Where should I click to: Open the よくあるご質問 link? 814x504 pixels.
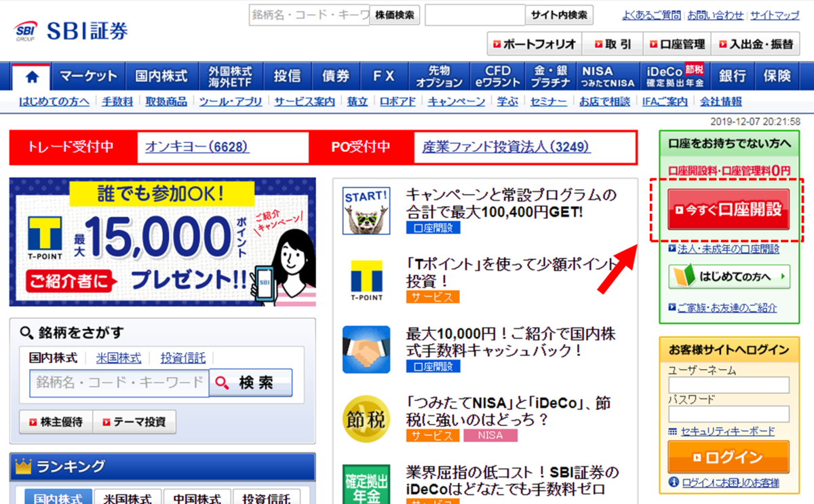pos(651,15)
